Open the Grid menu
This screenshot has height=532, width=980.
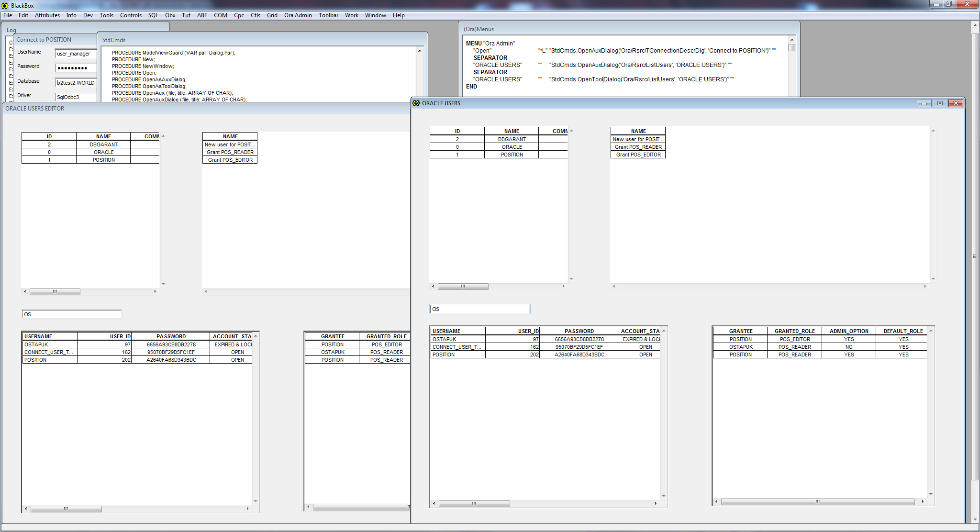[x=272, y=15]
